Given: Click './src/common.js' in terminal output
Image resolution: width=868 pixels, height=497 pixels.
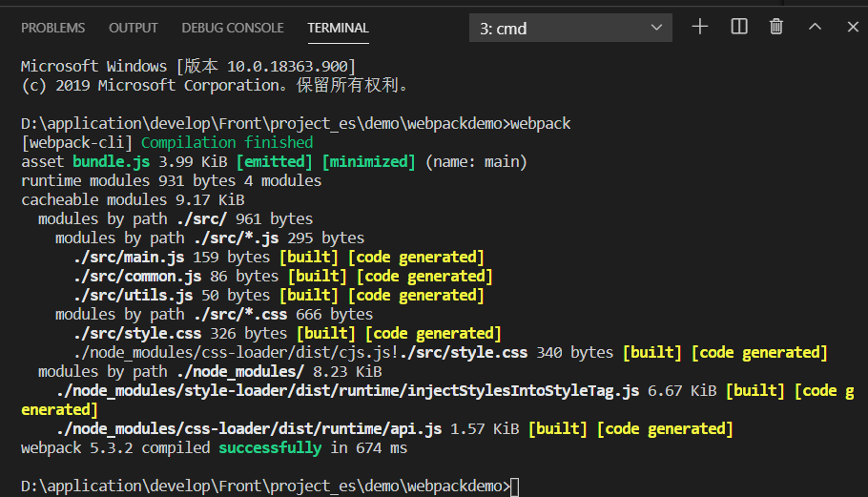Looking at the screenshot, I should tap(137, 277).
